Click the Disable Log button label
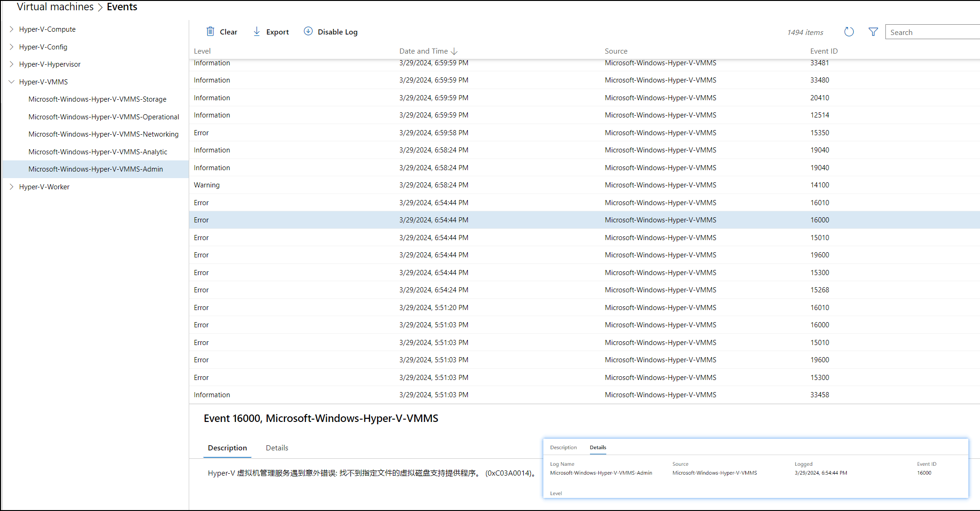Viewport: 980px width, 511px height. [337, 32]
